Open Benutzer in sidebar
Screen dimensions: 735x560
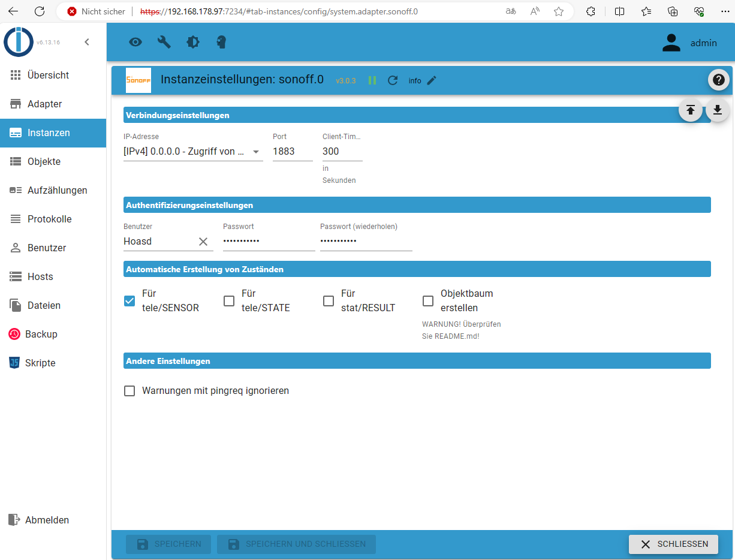53,248
